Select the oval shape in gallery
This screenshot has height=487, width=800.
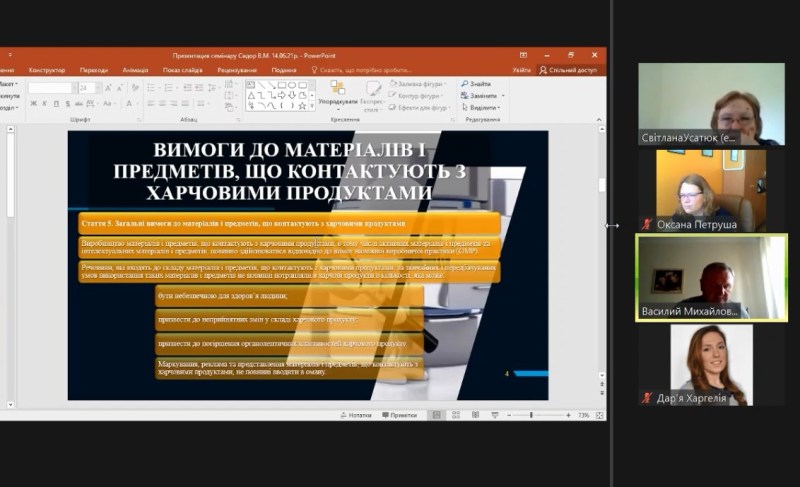(x=292, y=85)
